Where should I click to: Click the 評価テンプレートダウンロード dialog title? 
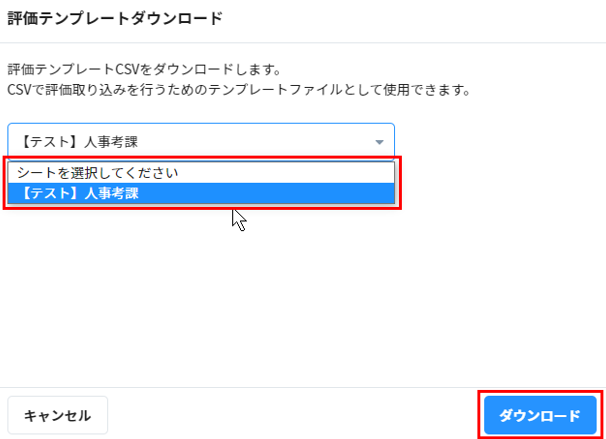(x=115, y=18)
